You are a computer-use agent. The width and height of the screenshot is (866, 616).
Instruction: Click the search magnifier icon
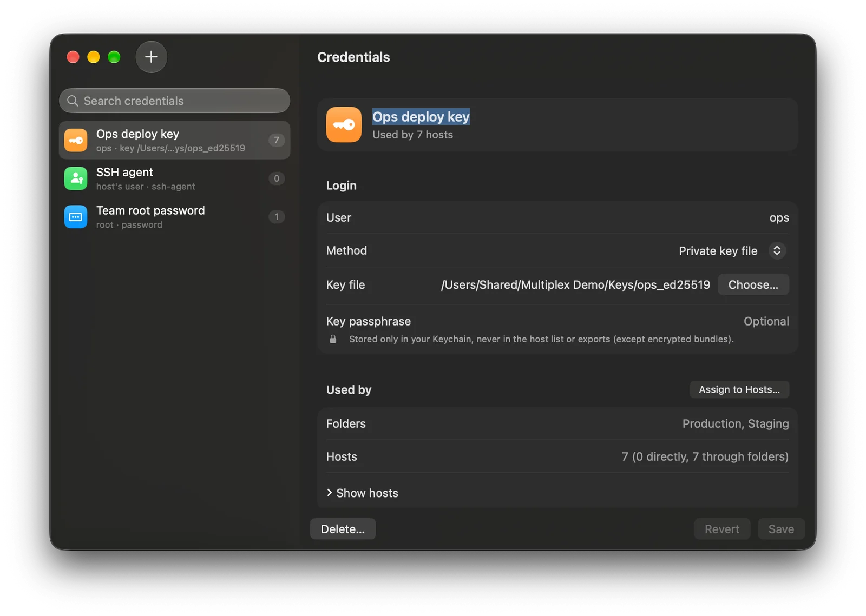tap(73, 101)
